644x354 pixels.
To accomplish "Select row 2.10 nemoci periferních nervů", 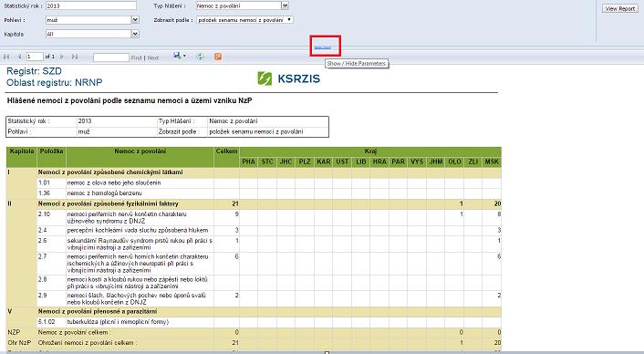I will point(269,217).
